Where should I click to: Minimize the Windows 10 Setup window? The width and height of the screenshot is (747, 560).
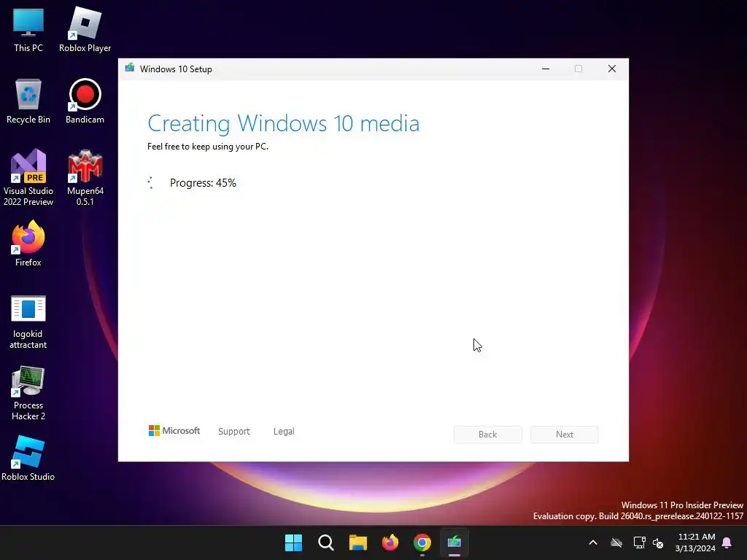(546, 69)
